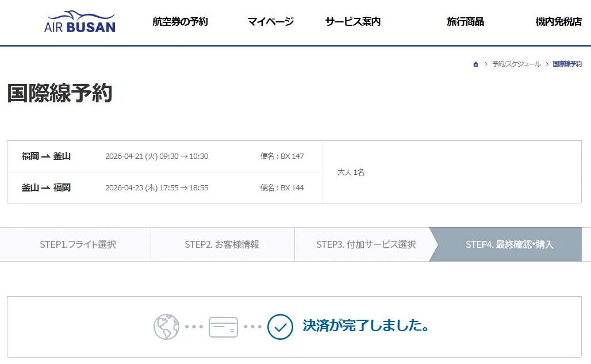Image resolution: width=591 pixels, height=364 pixels.
Task: Switch to the STEP2. お客様情報 tab
Action: (x=222, y=244)
